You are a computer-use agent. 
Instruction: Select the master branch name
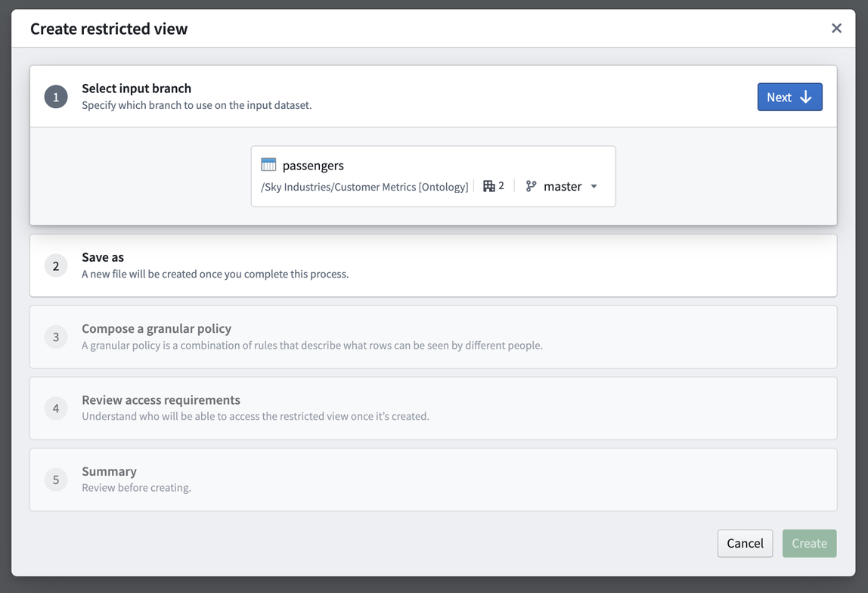[563, 187]
